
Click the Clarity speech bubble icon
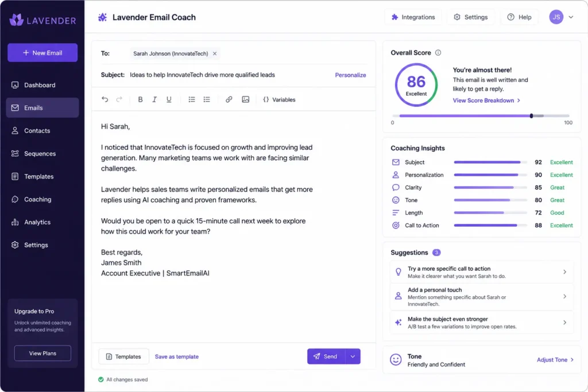[x=396, y=187]
